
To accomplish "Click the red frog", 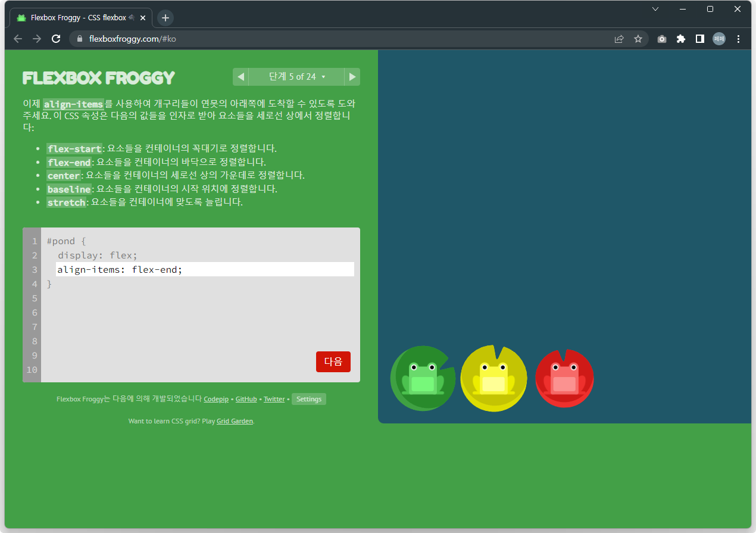I will point(564,379).
